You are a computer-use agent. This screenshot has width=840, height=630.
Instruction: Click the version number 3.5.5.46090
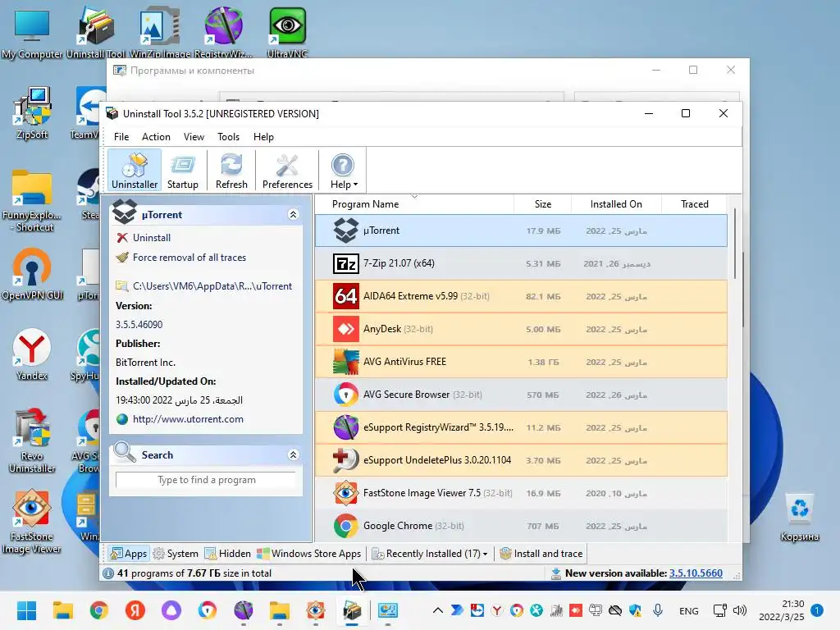pos(139,325)
